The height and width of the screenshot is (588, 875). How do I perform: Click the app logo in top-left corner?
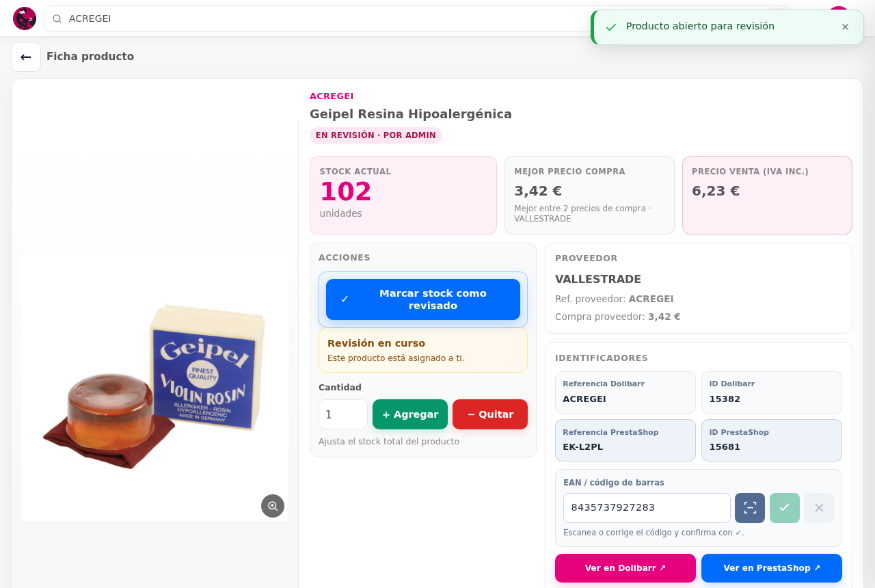click(25, 18)
